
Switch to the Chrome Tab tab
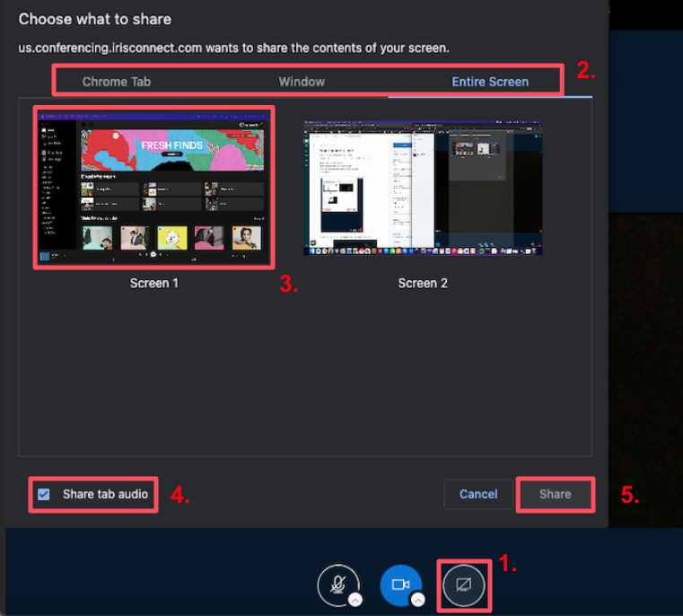(x=117, y=82)
